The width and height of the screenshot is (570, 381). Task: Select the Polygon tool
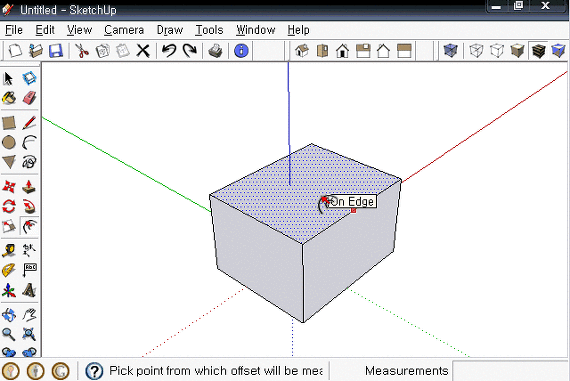9,162
